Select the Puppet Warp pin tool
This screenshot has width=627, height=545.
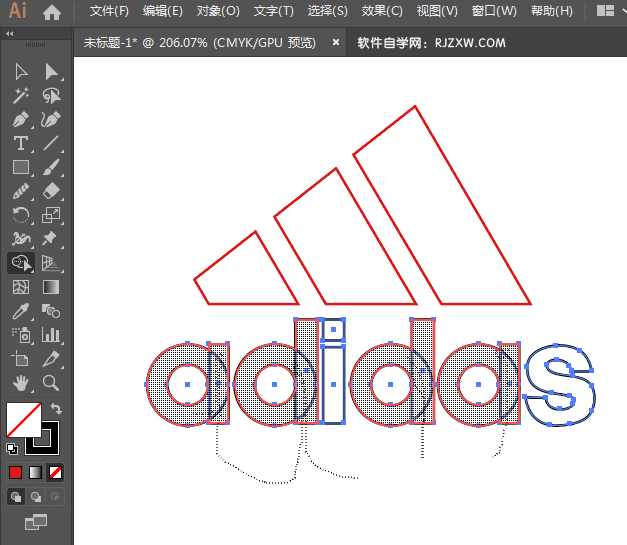click(51, 239)
